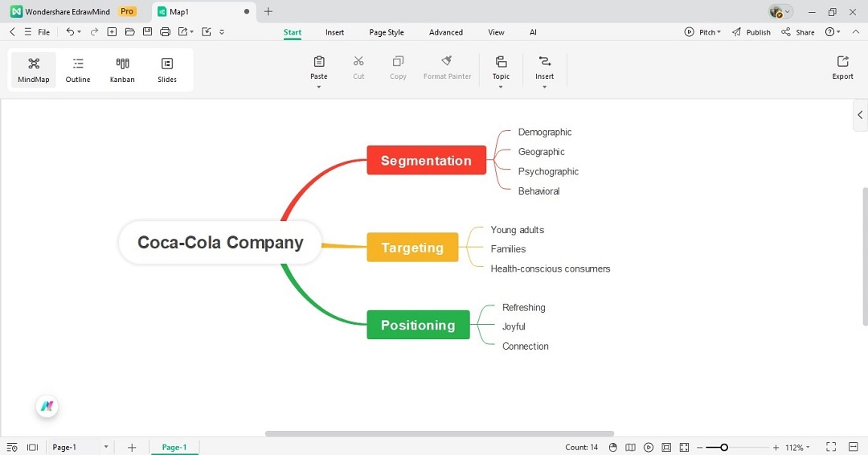Open the Help question mark menu
The image size is (868, 455).
click(x=833, y=32)
